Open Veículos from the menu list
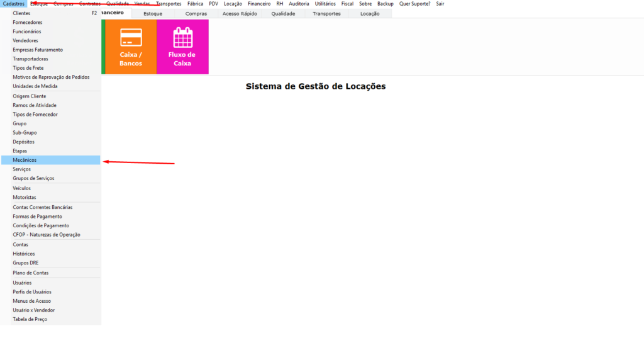Viewport: 644px width, 362px height. 22,188
